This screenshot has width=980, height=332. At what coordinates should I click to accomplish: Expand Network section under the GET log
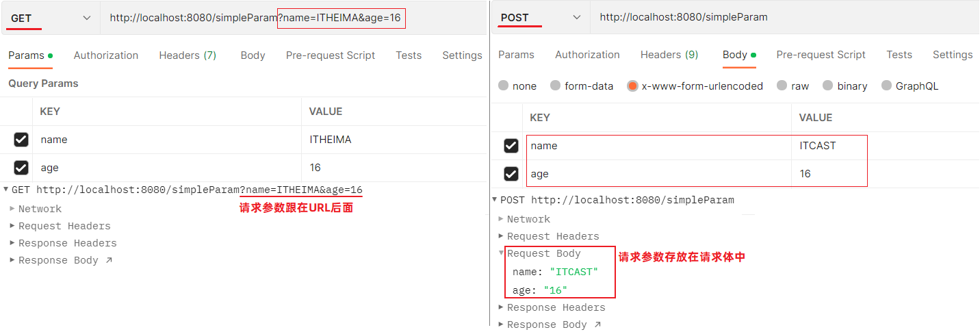pyautogui.click(x=12, y=209)
